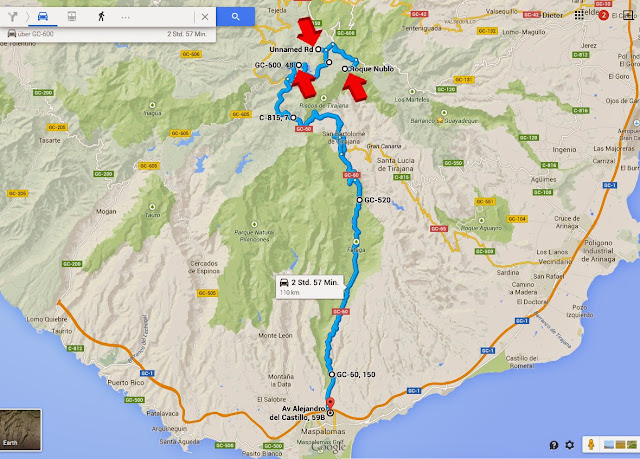The height and width of the screenshot is (459, 640).
Task: Switch to Earth satellite view thumbnail
Action: (x=21, y=430)
